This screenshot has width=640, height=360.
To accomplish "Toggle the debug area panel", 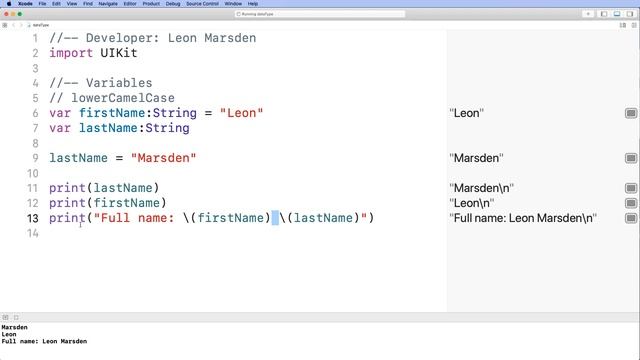I will (x=617, y=14).
